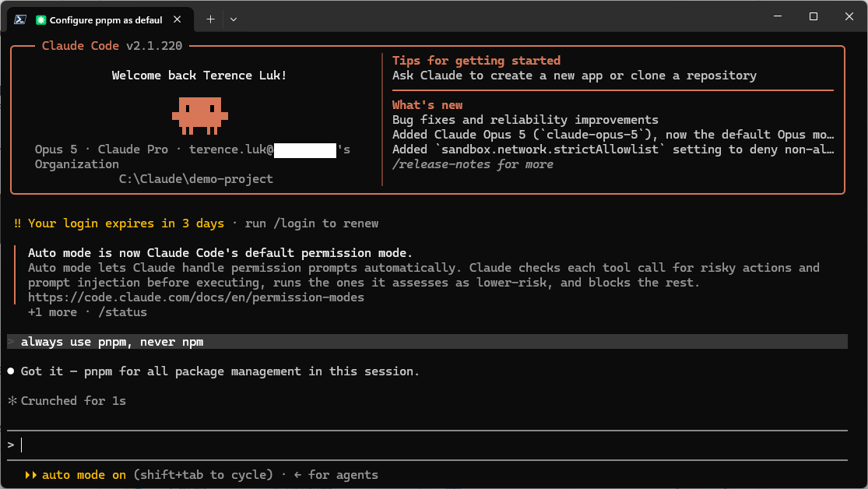Click '/release-notes for more' text
Viewport: 868px width, 489px height.
[473, 164]
